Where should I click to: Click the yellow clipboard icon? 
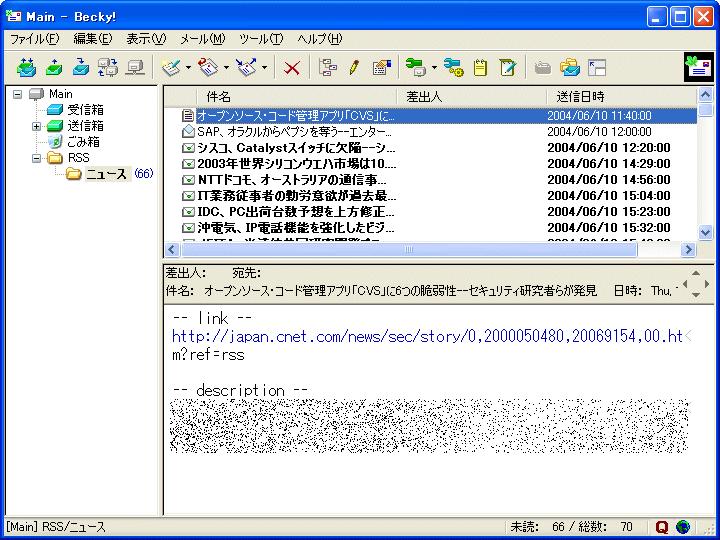[481, 68]
